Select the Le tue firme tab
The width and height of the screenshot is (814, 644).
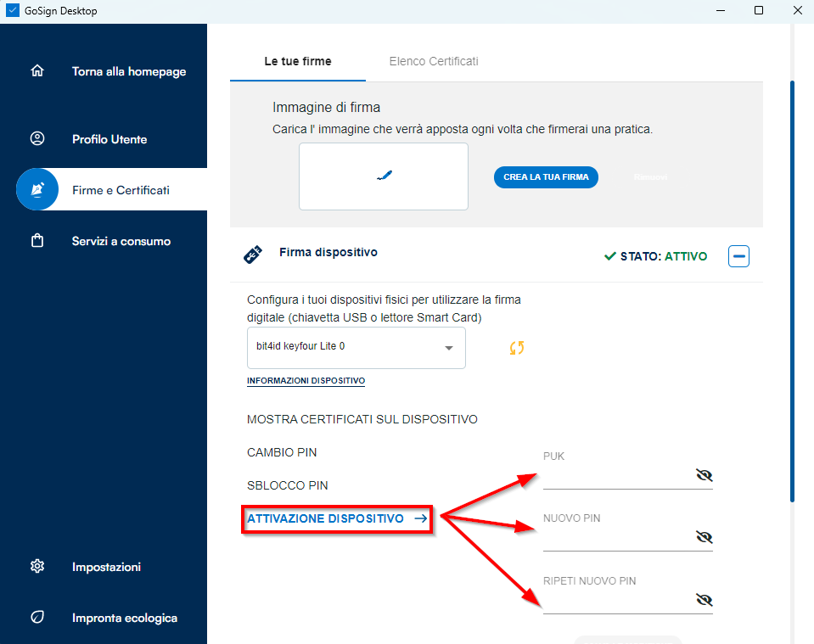tap(297, 61)
